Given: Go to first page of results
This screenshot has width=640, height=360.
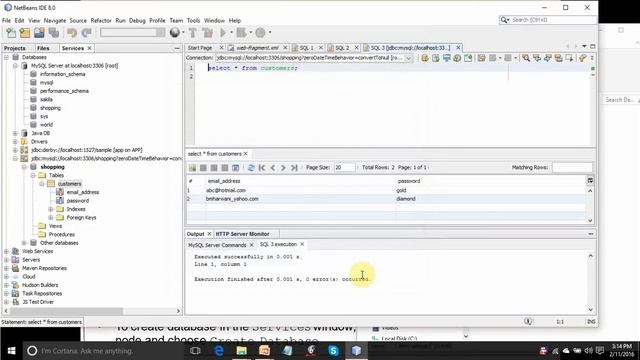Looking at the screenshot, I should [x=262, y=168].
